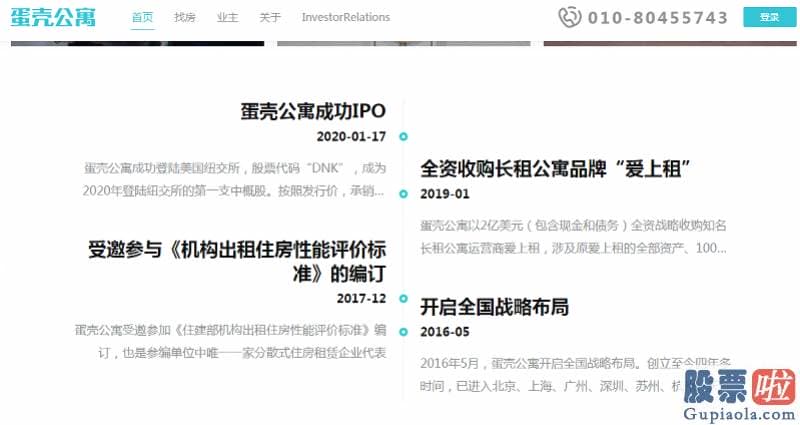The image size is (800, 425).
Task: Select the 2020-01-17 timeline dot
Action: click(404, 137)
